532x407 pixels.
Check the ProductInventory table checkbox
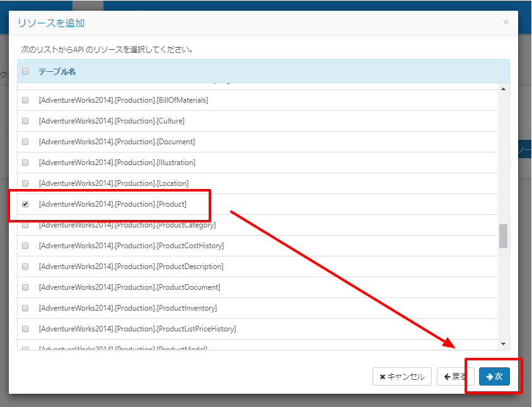[25, 308]
